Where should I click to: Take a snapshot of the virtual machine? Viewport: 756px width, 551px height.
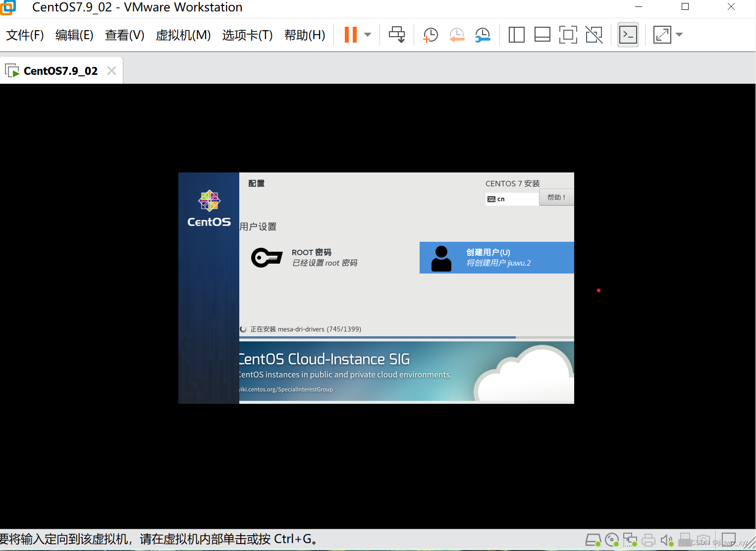[431, 35]
